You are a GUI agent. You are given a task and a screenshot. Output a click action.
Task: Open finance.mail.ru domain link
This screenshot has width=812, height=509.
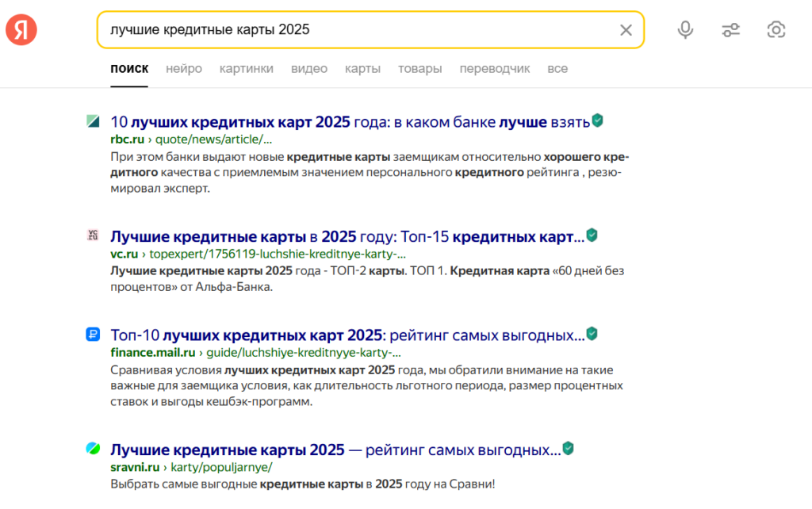(153, 353)
